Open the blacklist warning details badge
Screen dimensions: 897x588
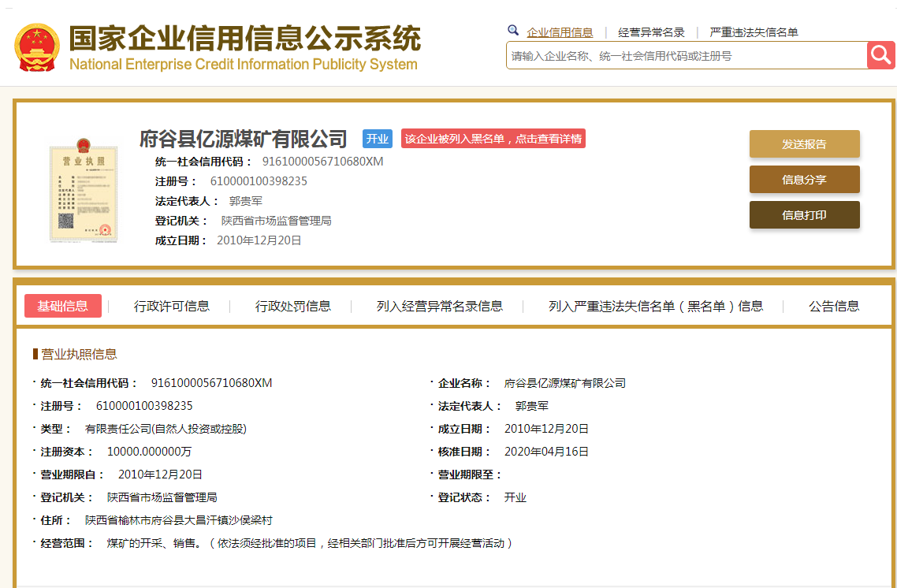(x=493, y=139)
